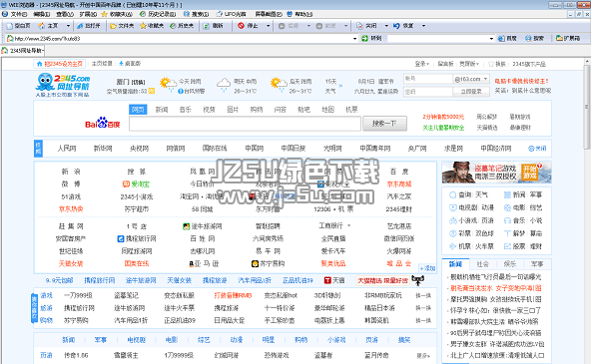This screenshot has height=364, width=591.
Task: Select the Video search category tab
Action: pyautogui.click(x=209, y=109)
